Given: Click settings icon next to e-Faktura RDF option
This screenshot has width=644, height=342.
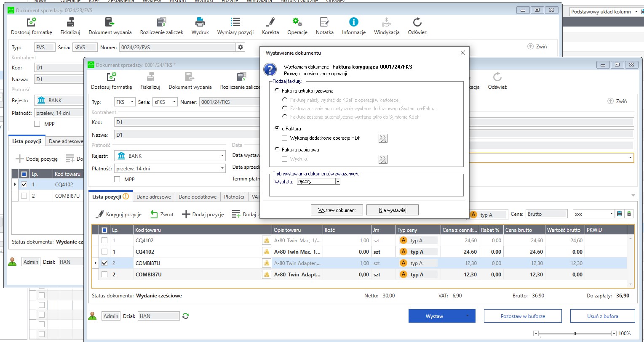Looking at the screenshot, I should 383,138.
